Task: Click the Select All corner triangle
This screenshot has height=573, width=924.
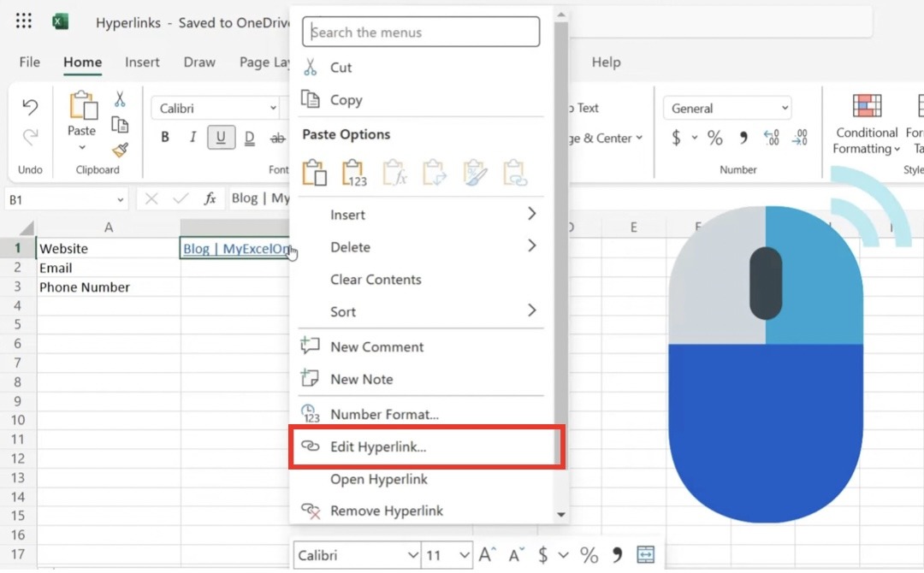Action: [26, 227]
